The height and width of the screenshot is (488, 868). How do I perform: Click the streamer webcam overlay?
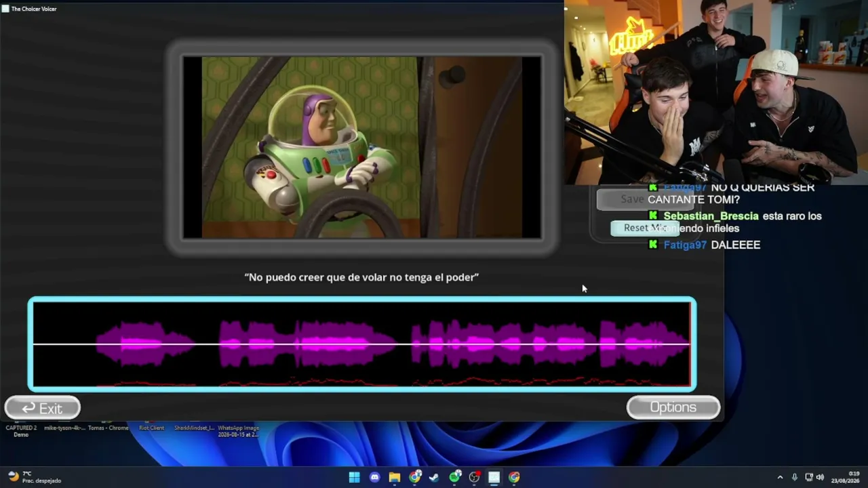coord(716,92)
